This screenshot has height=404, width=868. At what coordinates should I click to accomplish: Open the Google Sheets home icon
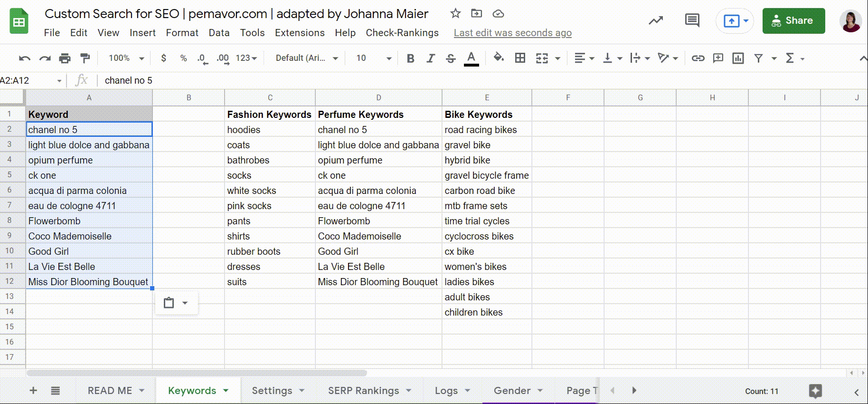click(19, 21)
